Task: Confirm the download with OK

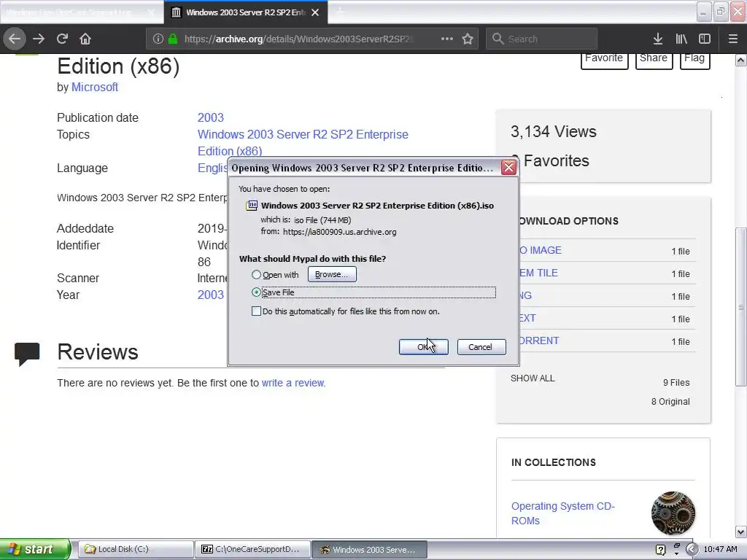Action: click(423, 347)
